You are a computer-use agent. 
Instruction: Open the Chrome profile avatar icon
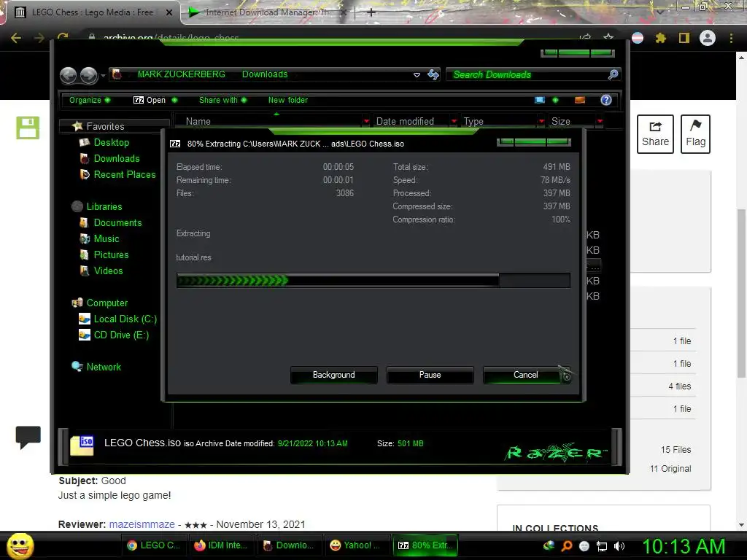pyautogui.click(x=708, y=38)
